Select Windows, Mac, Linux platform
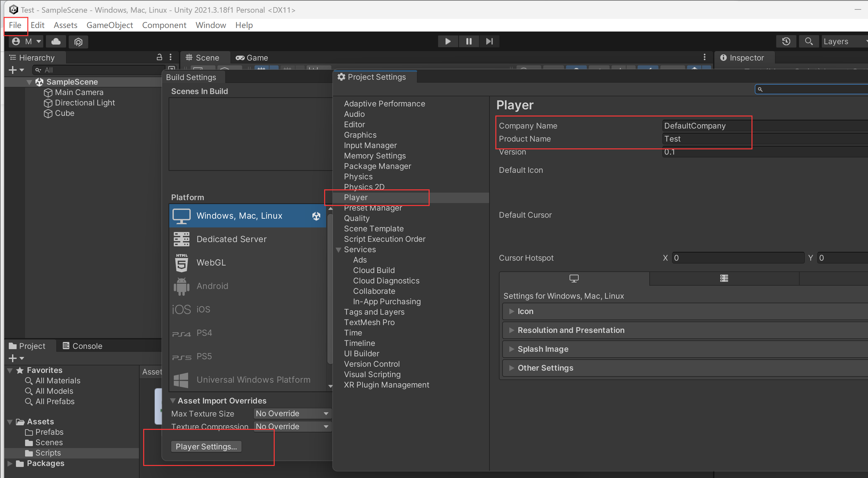 click(x=247, y=216)
